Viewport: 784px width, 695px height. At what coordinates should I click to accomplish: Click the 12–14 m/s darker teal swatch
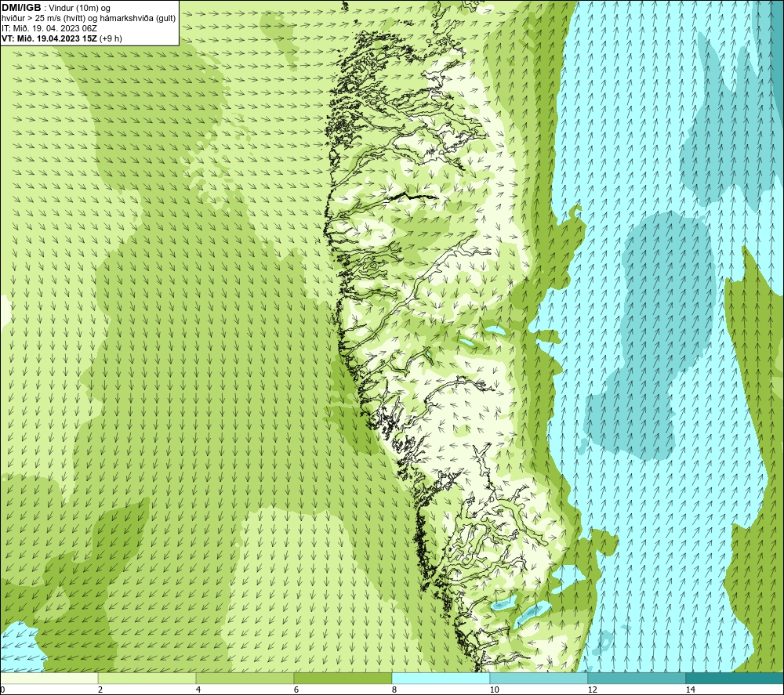point(637,679)
